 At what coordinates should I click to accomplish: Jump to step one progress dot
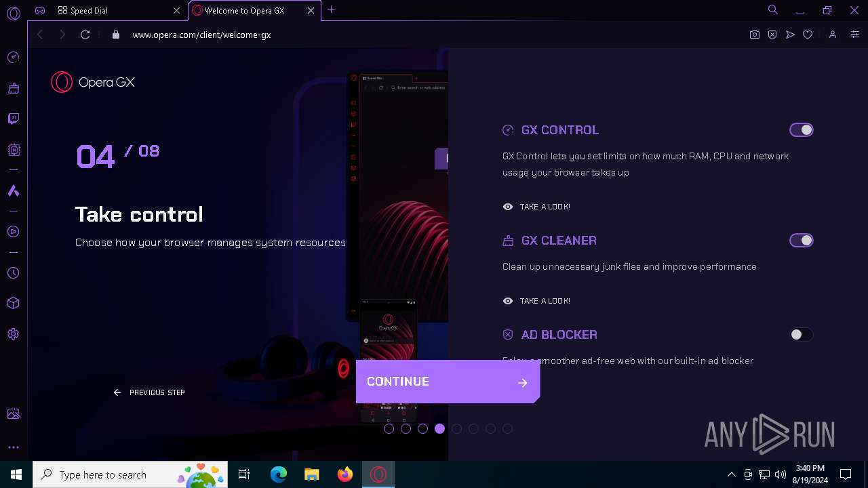(x=389, y=428)
